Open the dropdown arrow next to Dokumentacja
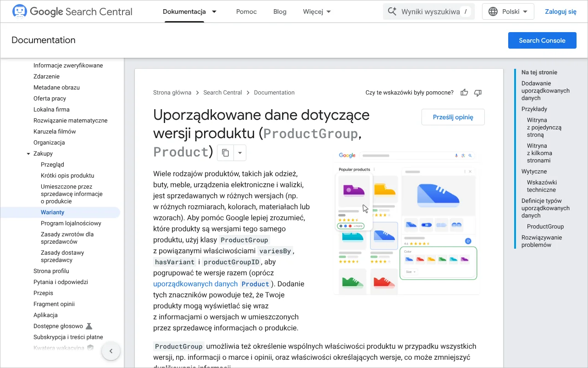This screenshot has height=368, width=588. [x=214, y=11]
